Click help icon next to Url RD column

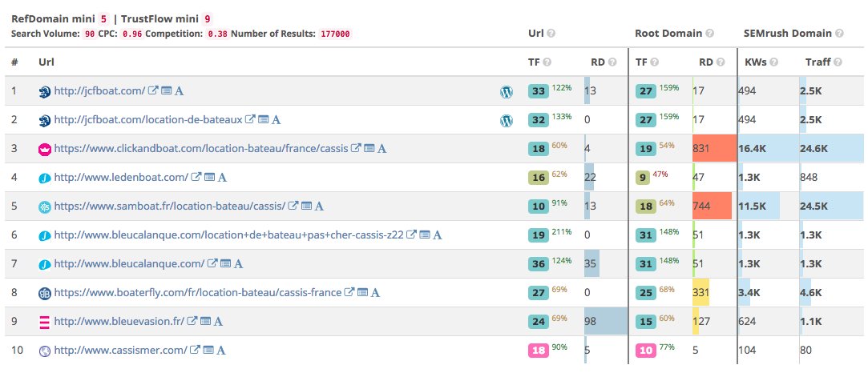pos(612,62)
